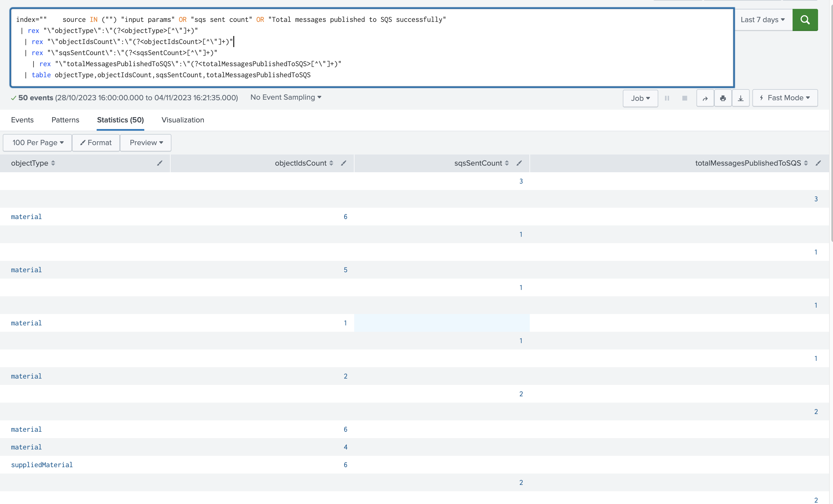The height and width of the screenshot is (504, 833).
Task: Open the Visualization tab
Action: [182, 120]
